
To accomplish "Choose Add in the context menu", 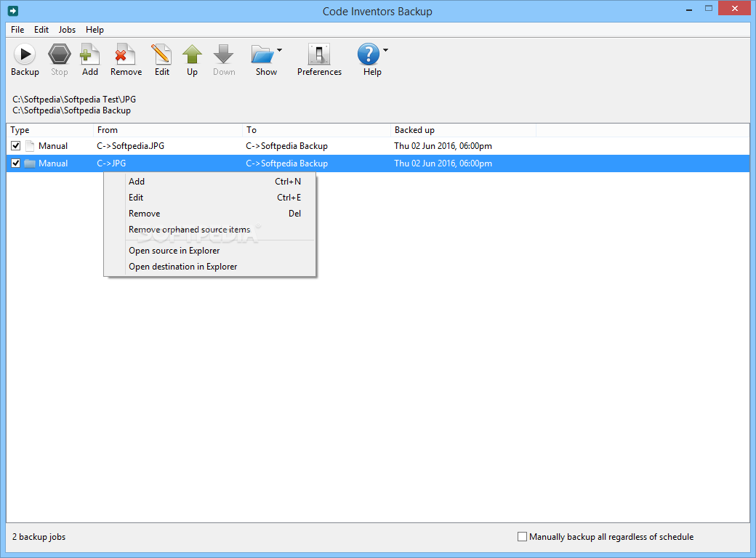I will pos(210,181).
